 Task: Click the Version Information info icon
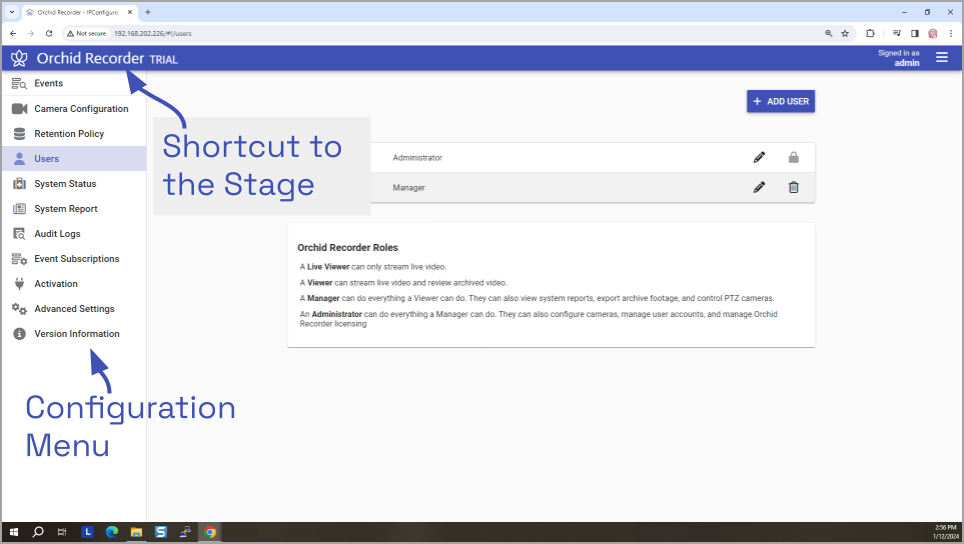[x=19, y=334]
